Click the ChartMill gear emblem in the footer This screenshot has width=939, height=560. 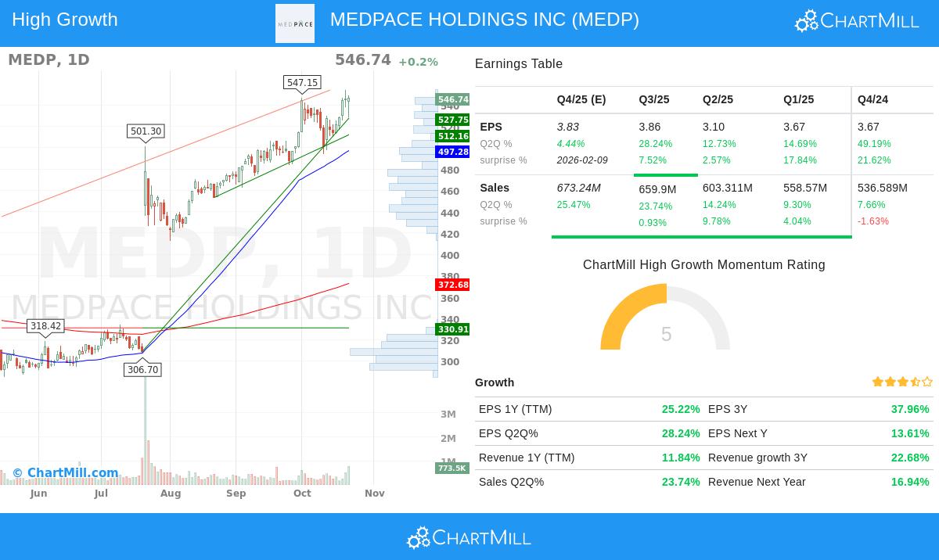[x=418, y=537]
